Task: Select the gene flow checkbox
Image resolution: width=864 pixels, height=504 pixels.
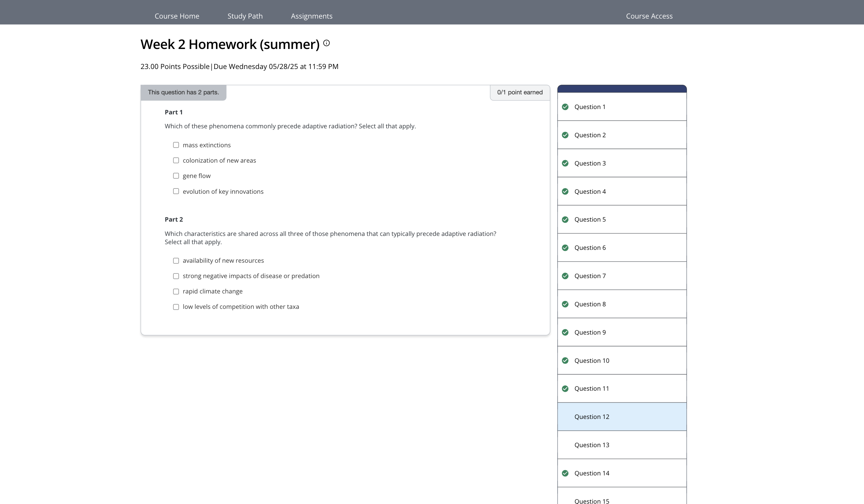Action: click(x=176, y=176)
